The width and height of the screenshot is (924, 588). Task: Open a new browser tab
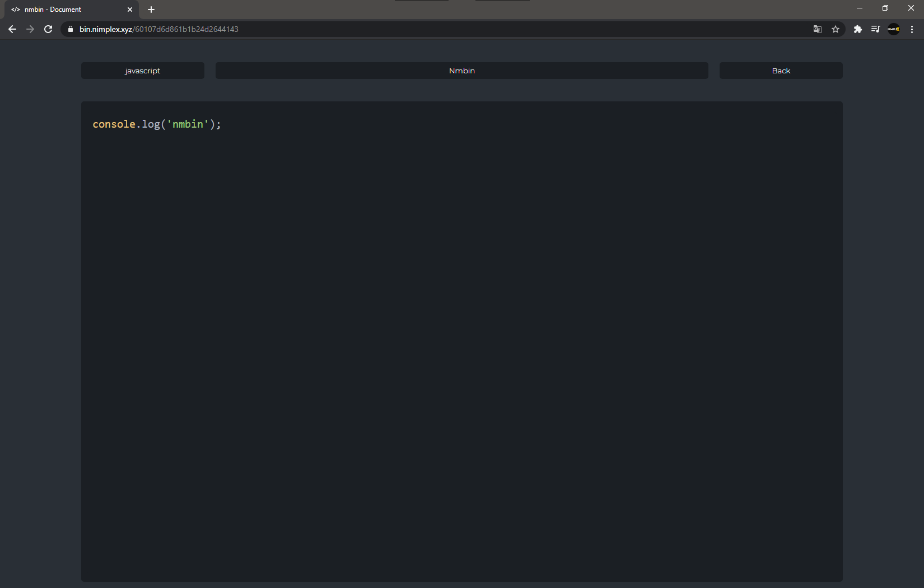pos(151,10)
